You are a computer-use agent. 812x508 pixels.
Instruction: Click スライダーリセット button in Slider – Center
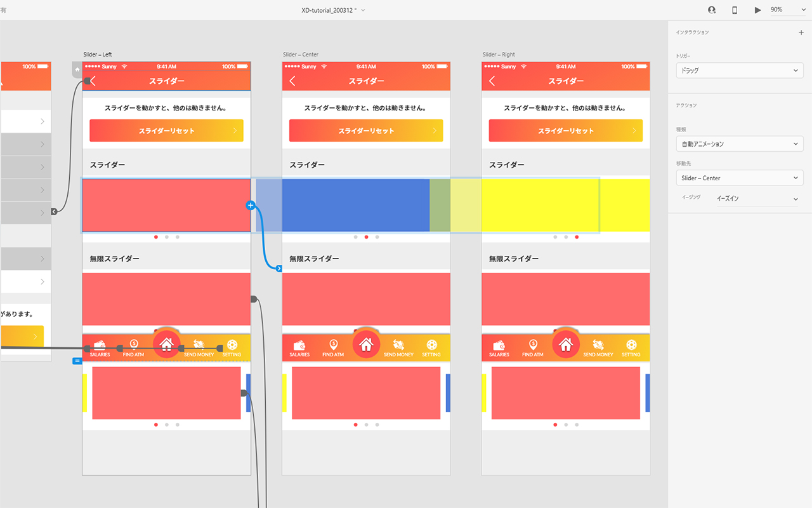(x=366, y=131)
